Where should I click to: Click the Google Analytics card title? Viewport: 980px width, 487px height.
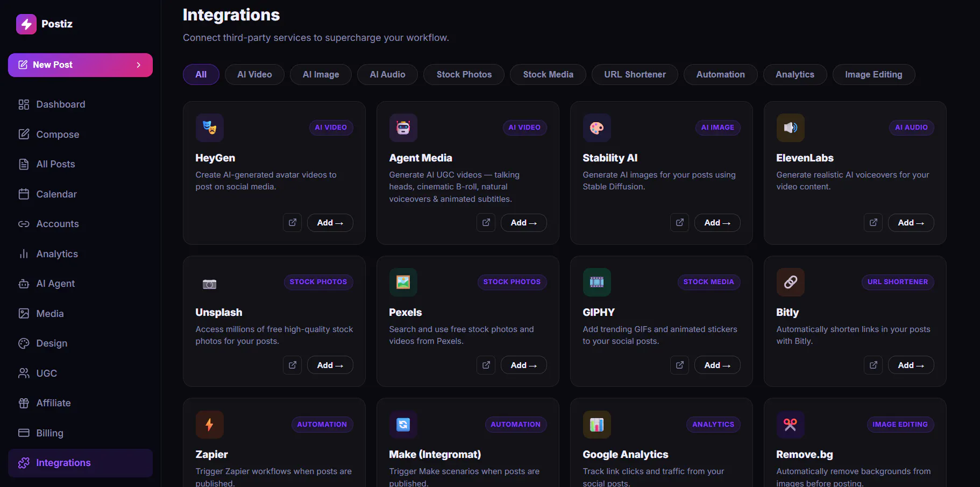click(626, 455)
